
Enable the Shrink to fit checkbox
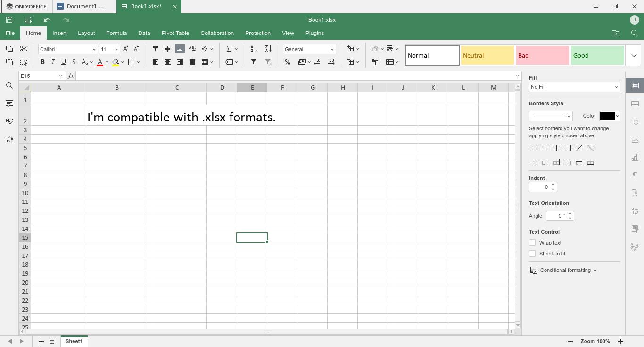pyautogui.click(x=532, y=254)
